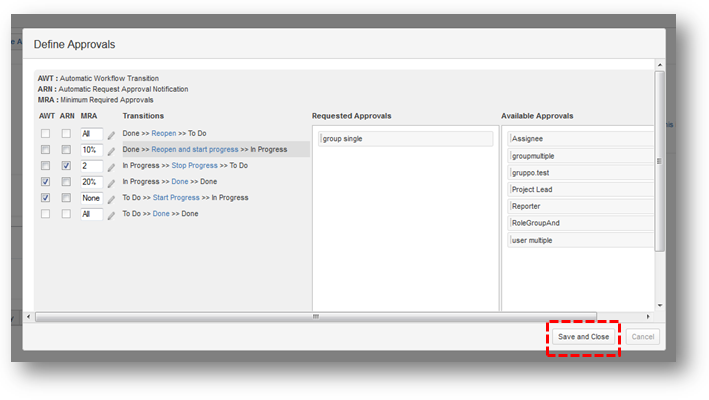Screen dimensions: 709x400
Task: Click pencil icon beside Reopen and start progress
Action: [111, 150]
